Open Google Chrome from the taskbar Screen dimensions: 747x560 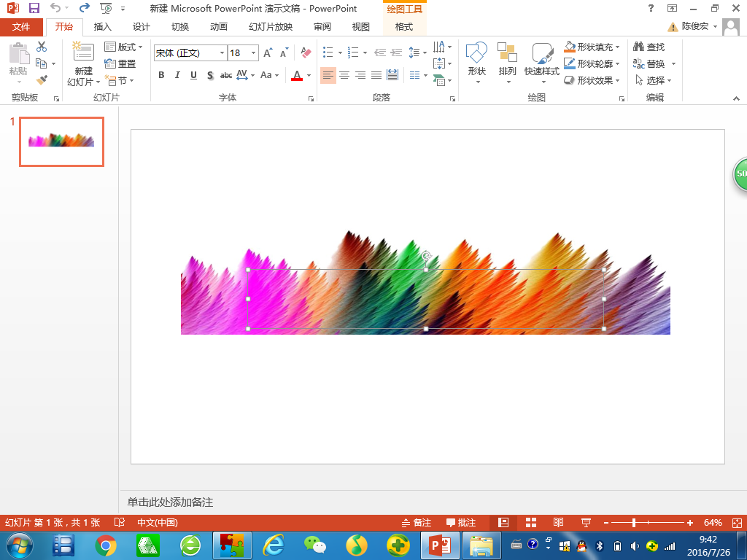(x=106, y=545)
